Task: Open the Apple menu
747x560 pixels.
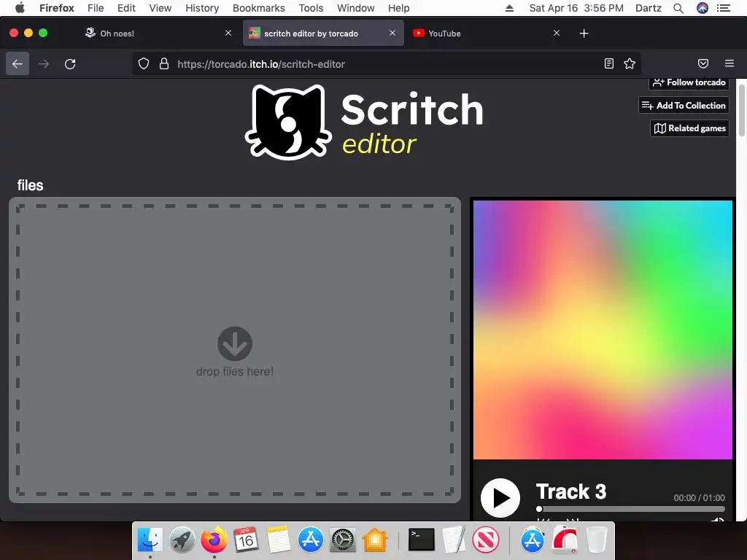Action: 20,8
